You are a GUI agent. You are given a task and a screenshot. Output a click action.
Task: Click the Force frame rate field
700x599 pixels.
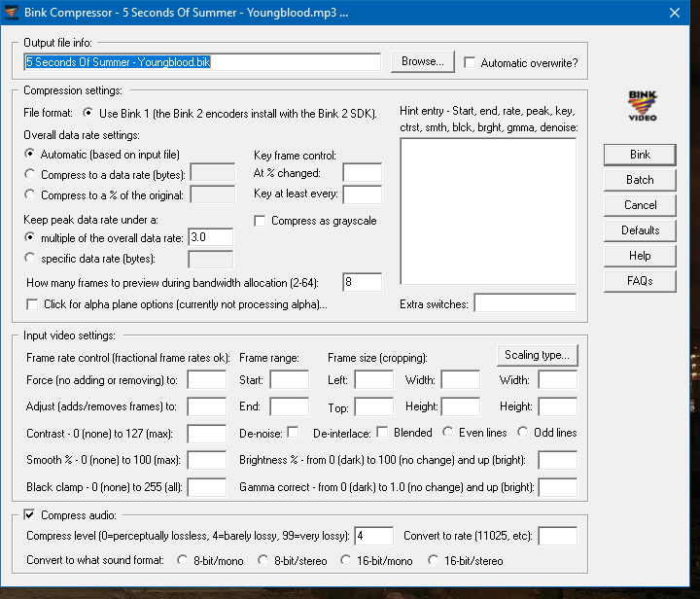207,380
